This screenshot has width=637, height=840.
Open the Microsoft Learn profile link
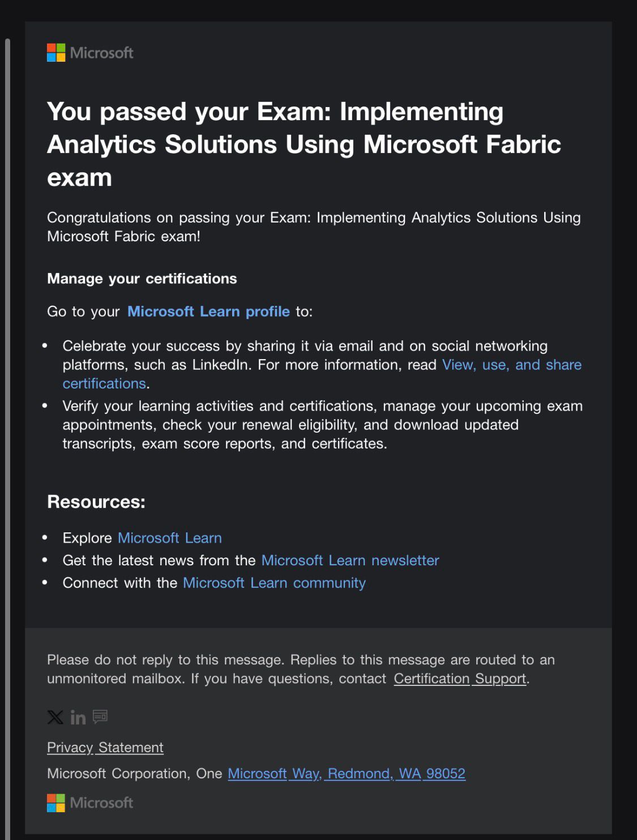(208, 312)
